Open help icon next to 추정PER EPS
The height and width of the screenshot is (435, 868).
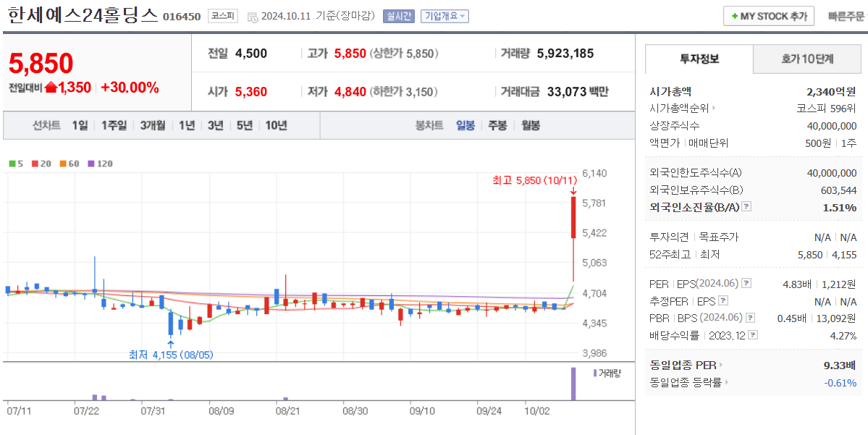723,301
